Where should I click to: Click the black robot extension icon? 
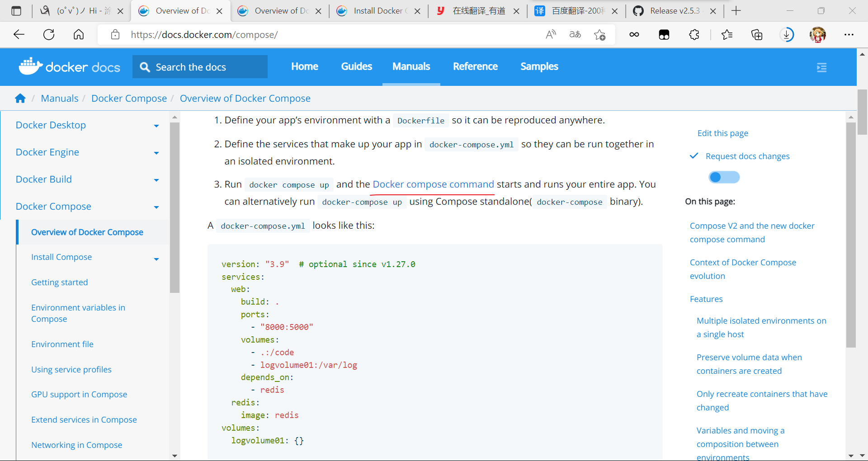tap(664, 35)
